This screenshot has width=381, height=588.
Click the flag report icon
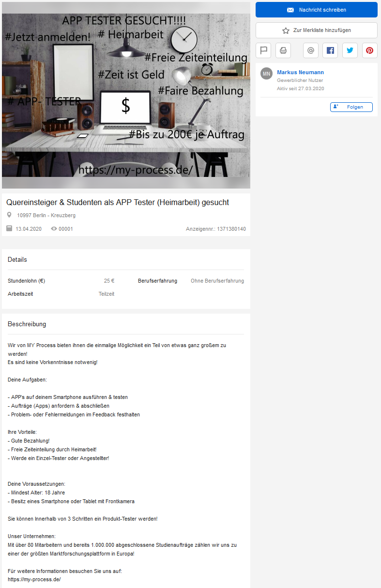pyautogui.click(x=263, y=50)
